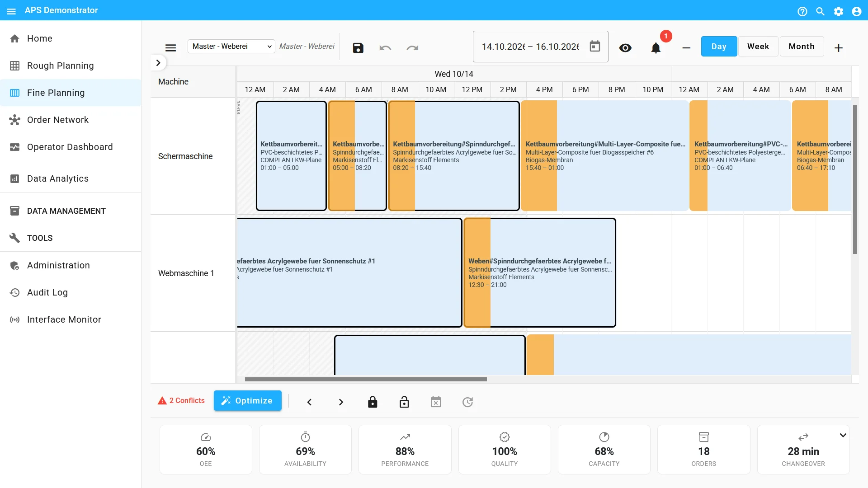
Task: Lock selected operations with the closed padlock icon
Action: [x=373, y=402]
